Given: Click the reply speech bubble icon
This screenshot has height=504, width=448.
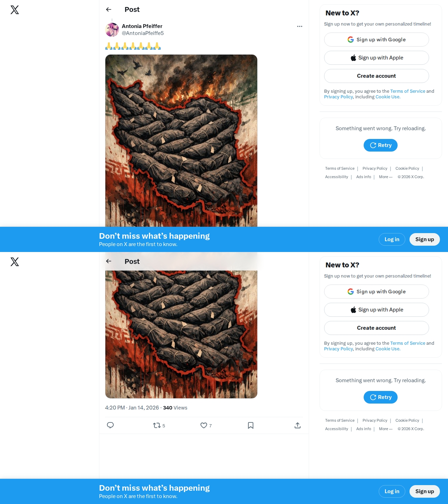Looking at the screenshot, I should [x=110, y=425].
